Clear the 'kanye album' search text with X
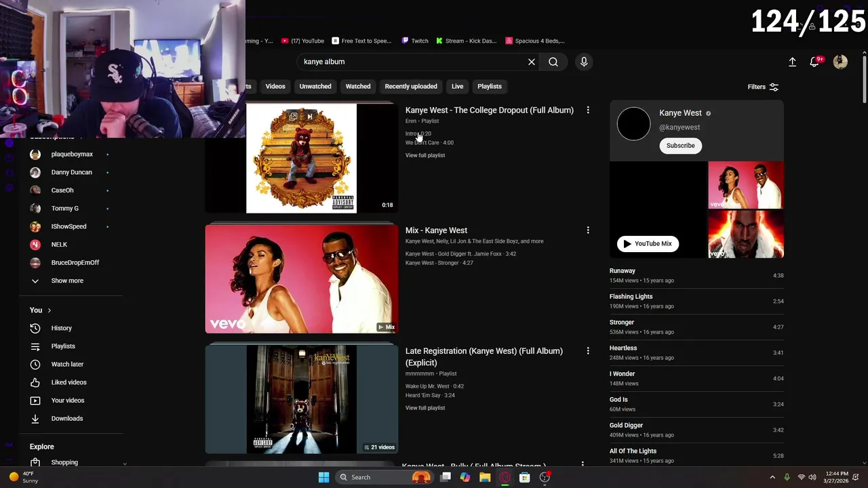Screen dimensions: 868x488 coord(532,62)
